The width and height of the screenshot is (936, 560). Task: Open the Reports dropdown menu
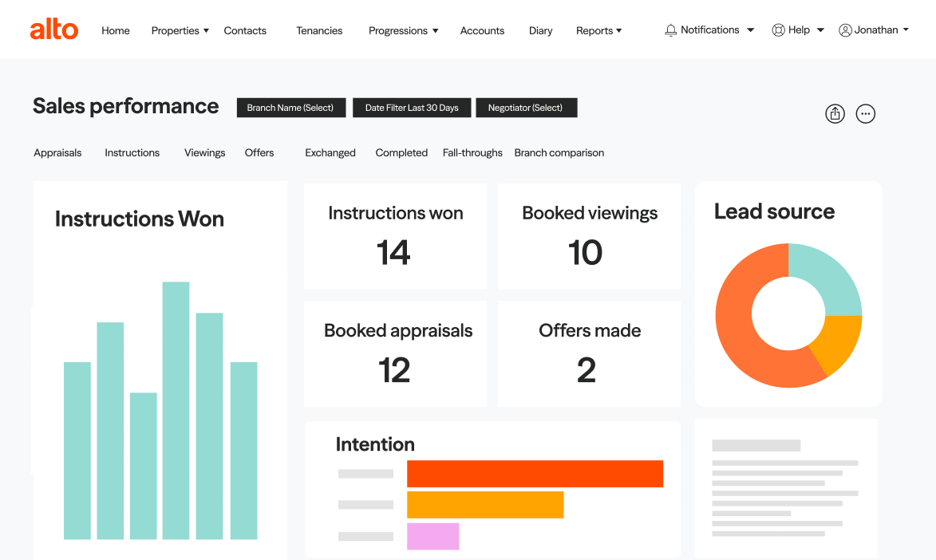coord(598,30)
